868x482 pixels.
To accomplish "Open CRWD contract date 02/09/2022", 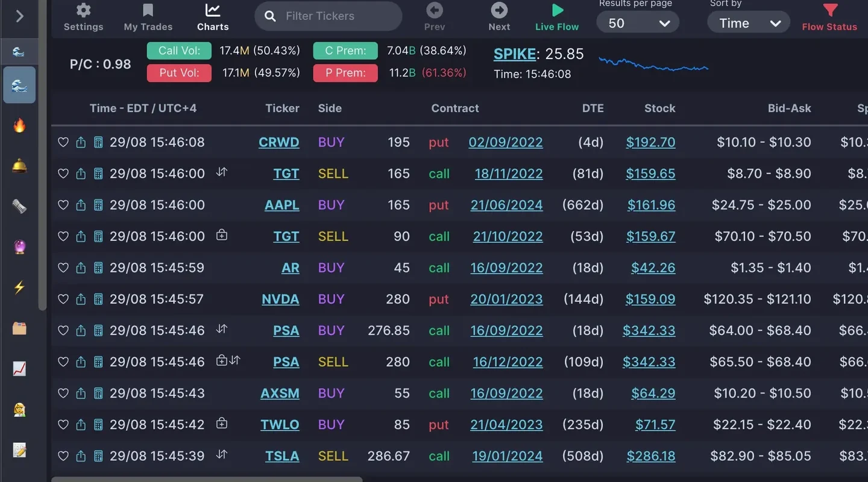I will (506, 142).
